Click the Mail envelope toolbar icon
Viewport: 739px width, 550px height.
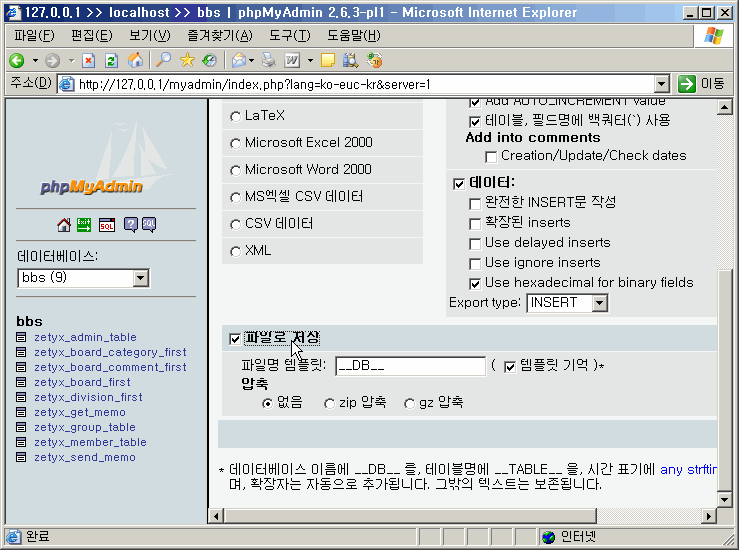239,60
